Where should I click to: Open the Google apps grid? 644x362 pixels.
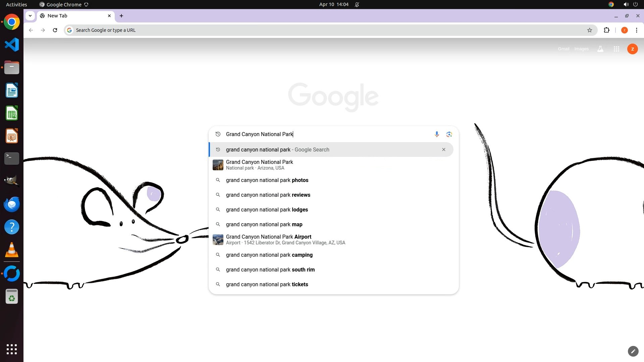point(616,49)
